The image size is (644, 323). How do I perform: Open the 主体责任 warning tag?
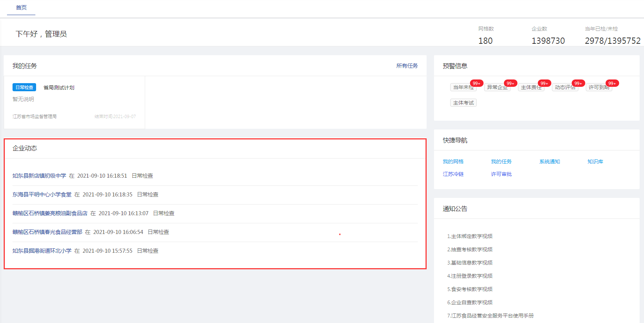click(531, 88)
